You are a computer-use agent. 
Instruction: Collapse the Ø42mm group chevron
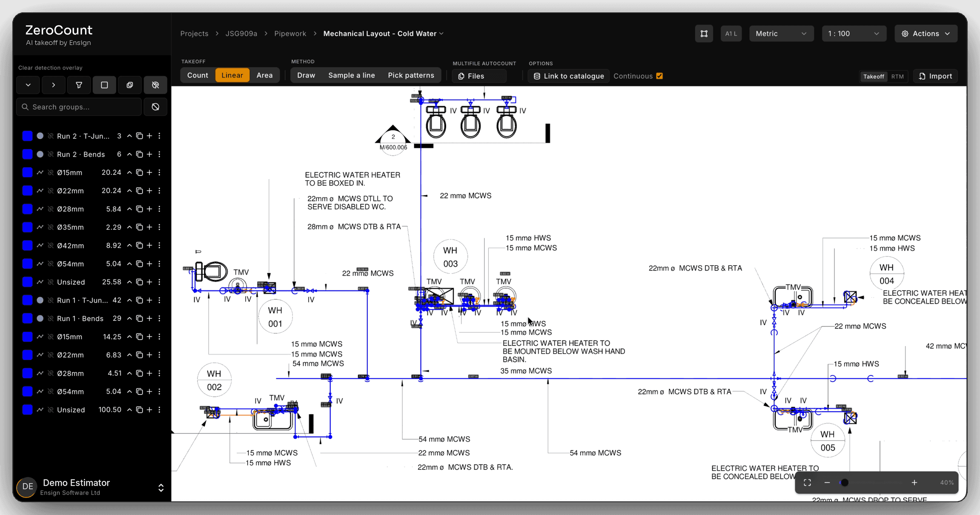point(129,246)
